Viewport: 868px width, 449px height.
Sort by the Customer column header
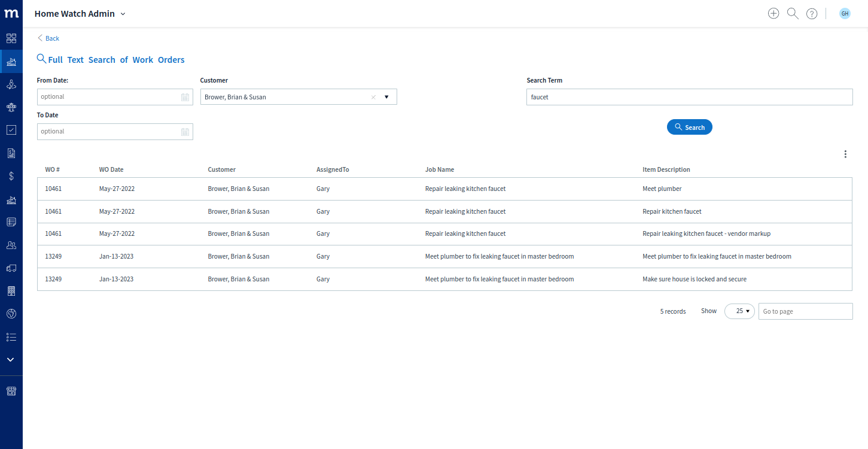coord(222,169)
